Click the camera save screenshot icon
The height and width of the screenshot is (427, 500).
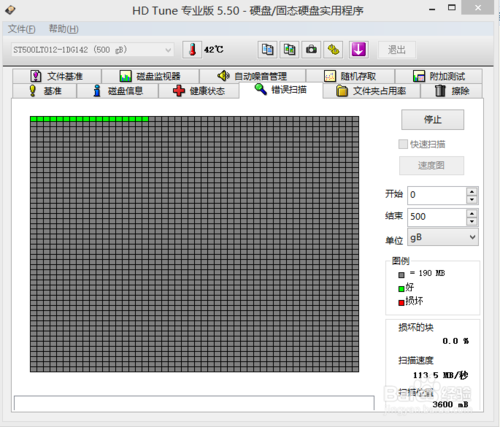tap(311, 50)
